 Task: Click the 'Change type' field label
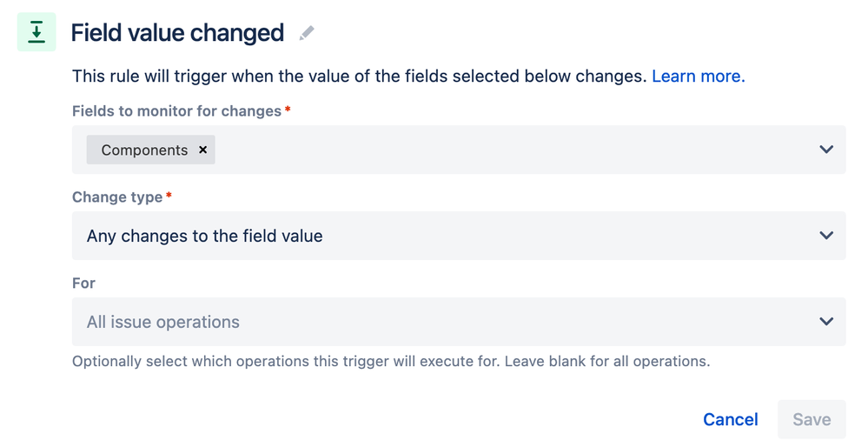point(117,197)
